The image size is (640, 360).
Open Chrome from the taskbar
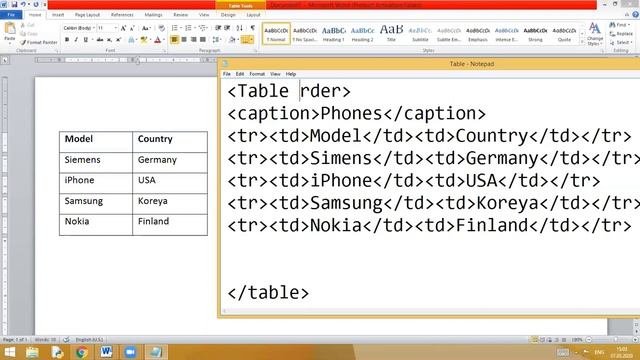click(x=81, y=352)
